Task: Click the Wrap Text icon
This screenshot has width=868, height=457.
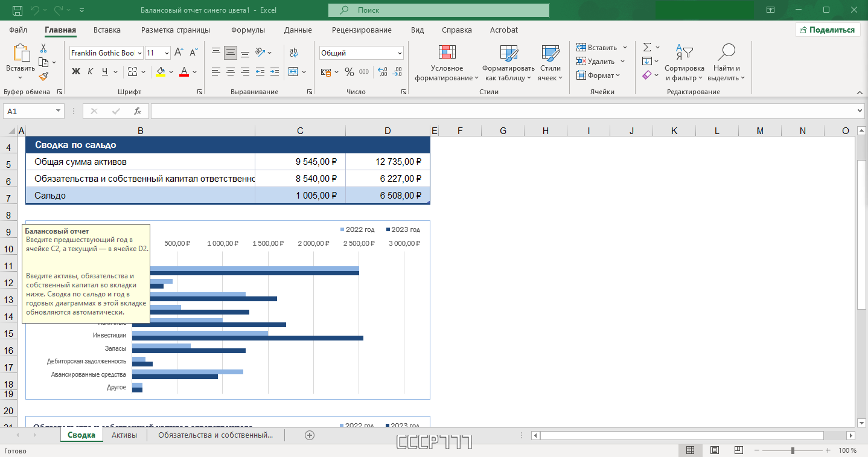Action: pos(294,53)
